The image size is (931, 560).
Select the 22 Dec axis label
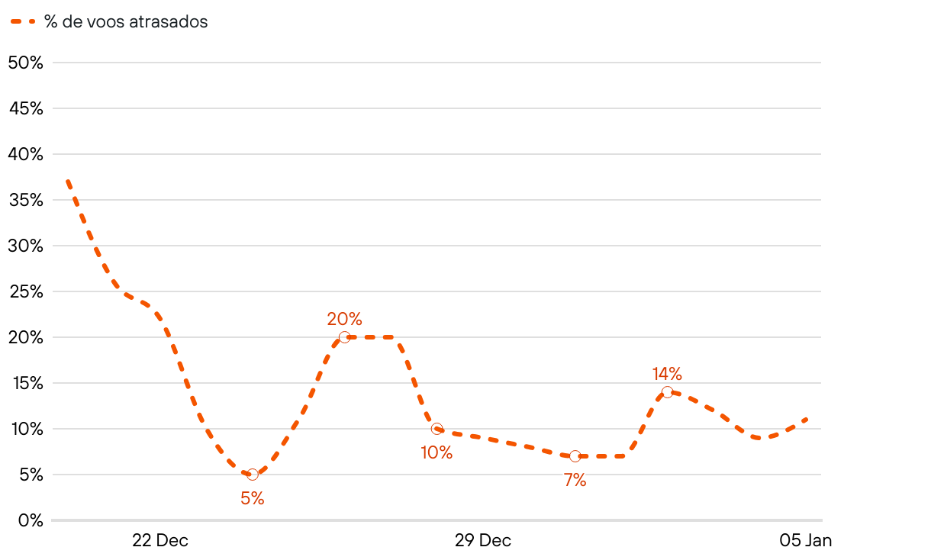160,541
